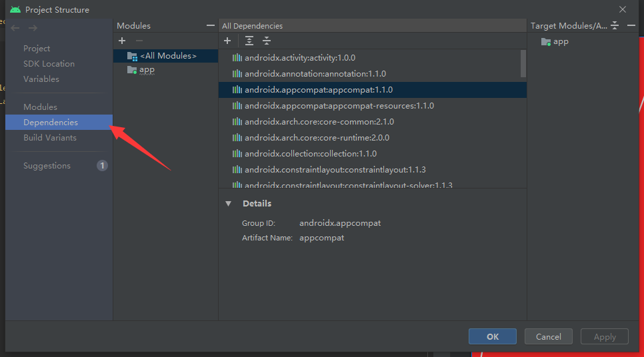The image size is (644, 357).
Task: Click library icon of androidx.collection:collection:1.1.0
Action: [x=237, y=154]
